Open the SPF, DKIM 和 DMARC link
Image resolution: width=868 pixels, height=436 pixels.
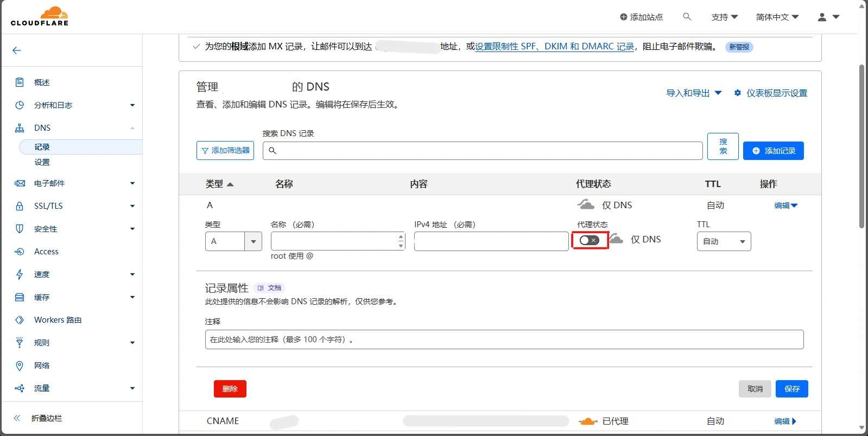point(555,47)
